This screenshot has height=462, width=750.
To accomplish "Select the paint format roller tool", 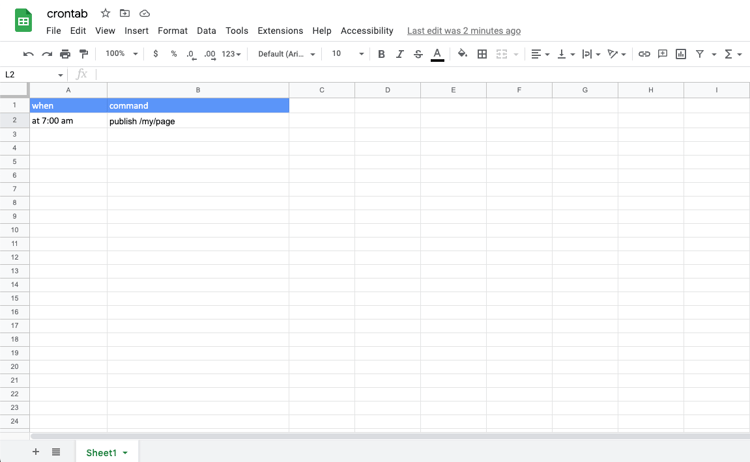I will click(x=84, y=54).
